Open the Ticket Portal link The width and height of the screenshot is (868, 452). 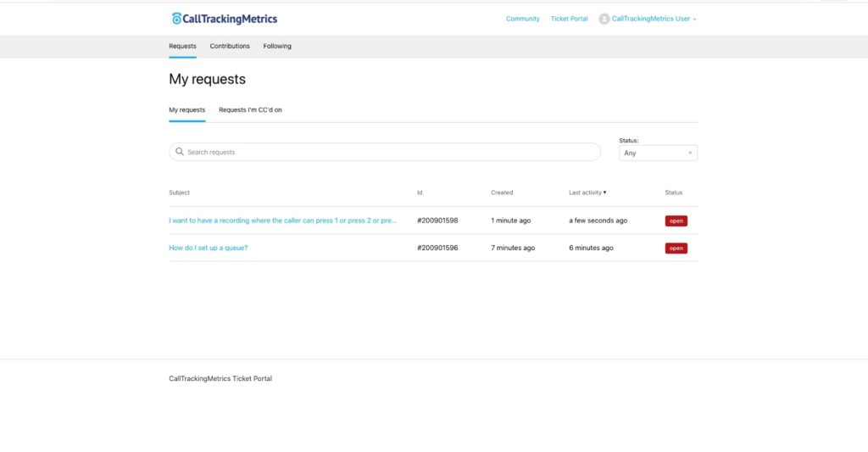(569, 19)
